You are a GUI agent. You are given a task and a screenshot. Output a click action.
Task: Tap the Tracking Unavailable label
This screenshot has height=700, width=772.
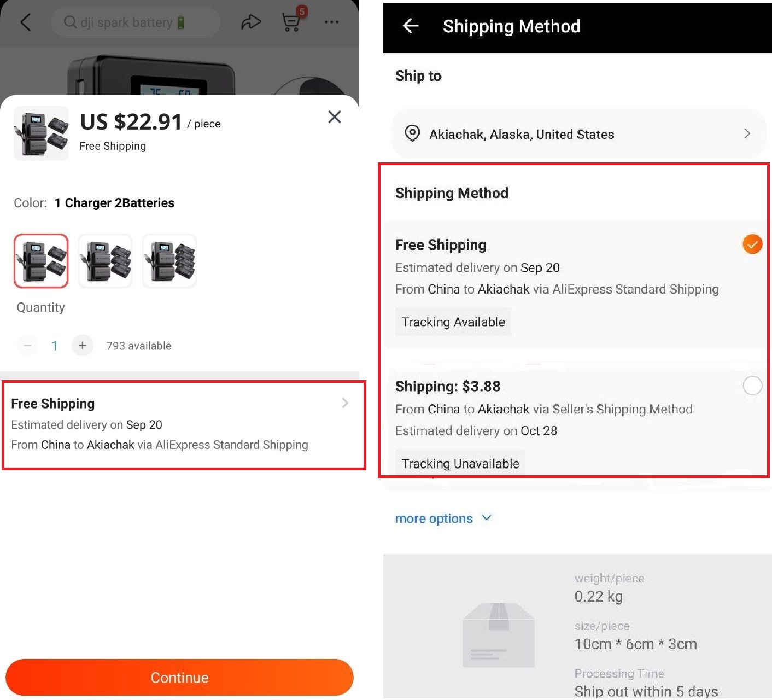coord(460,463)
